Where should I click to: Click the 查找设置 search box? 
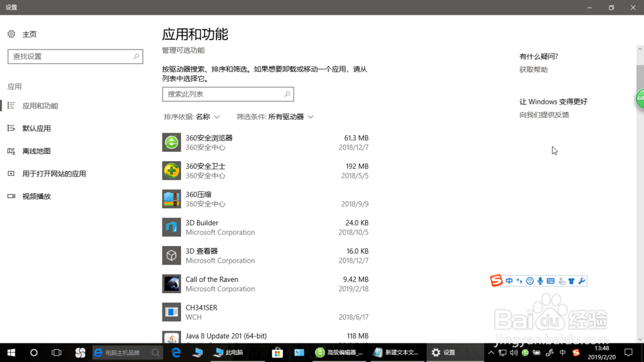pos(75,56)
